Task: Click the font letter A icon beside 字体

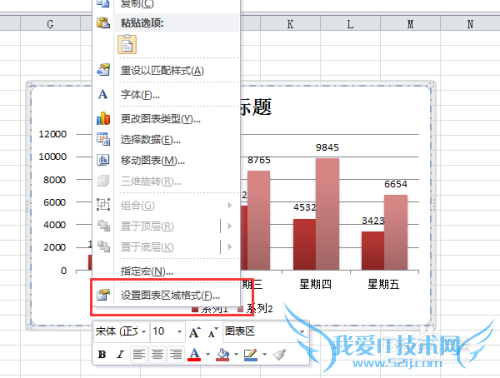Action: click(103, 94)
